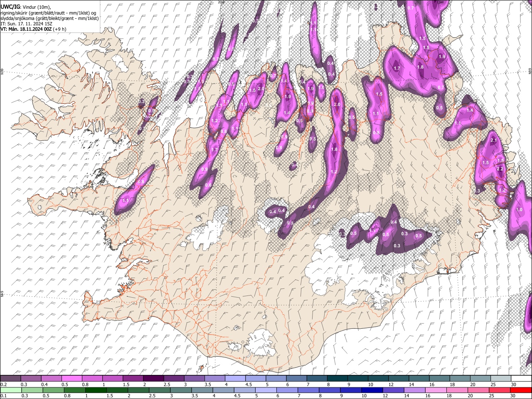This screenshot has width=532, height=399.
Task: Click the 0.2 legend scale label
Action: point(4,384)
